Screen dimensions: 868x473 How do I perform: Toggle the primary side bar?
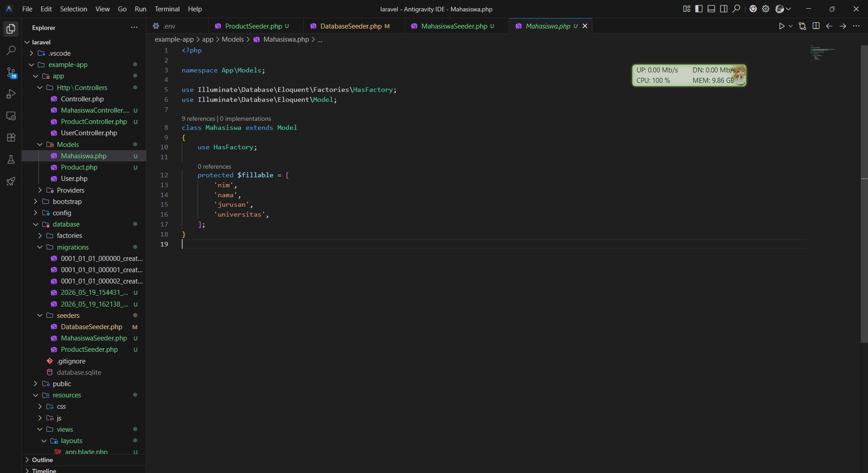tap(699, 9)
